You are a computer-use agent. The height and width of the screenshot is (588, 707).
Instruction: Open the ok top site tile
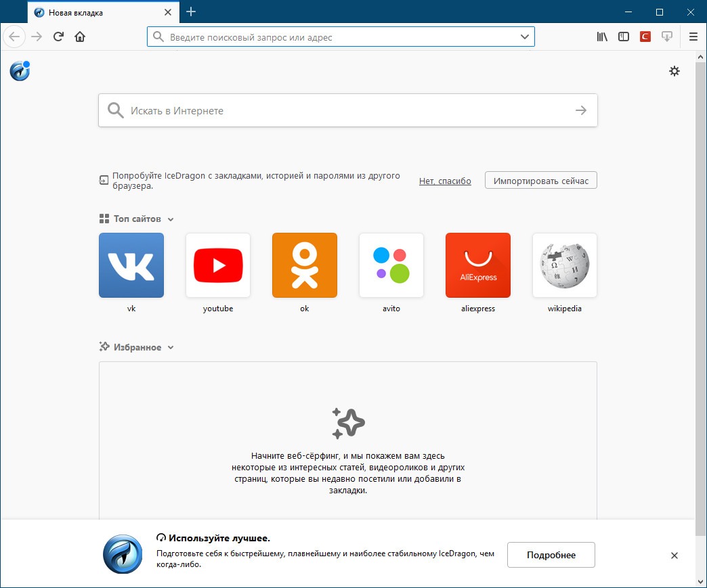click(x=304, y=265)
